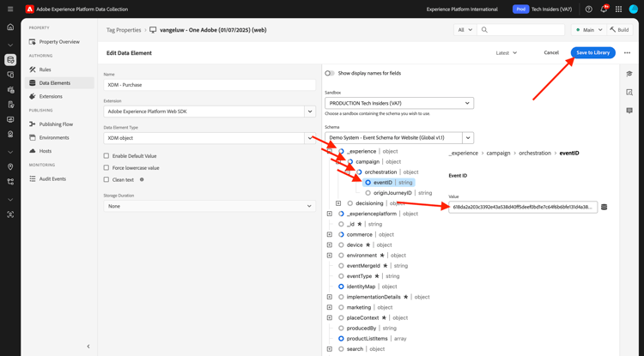This screenshot has width=644, height=356.
Task: Select the producedBy field circle
Action: [341, 328]
